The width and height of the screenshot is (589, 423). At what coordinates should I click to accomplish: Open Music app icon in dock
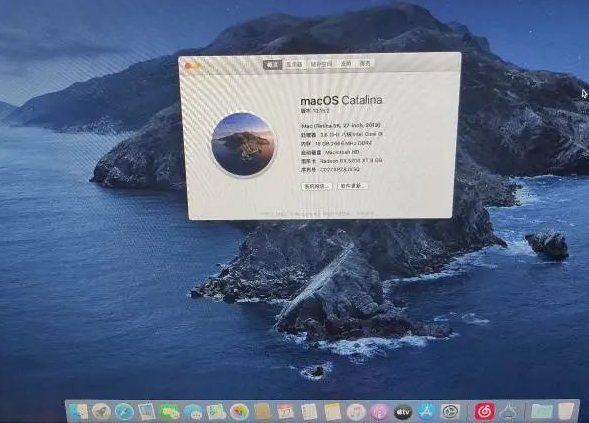click(x=356, y=412)
